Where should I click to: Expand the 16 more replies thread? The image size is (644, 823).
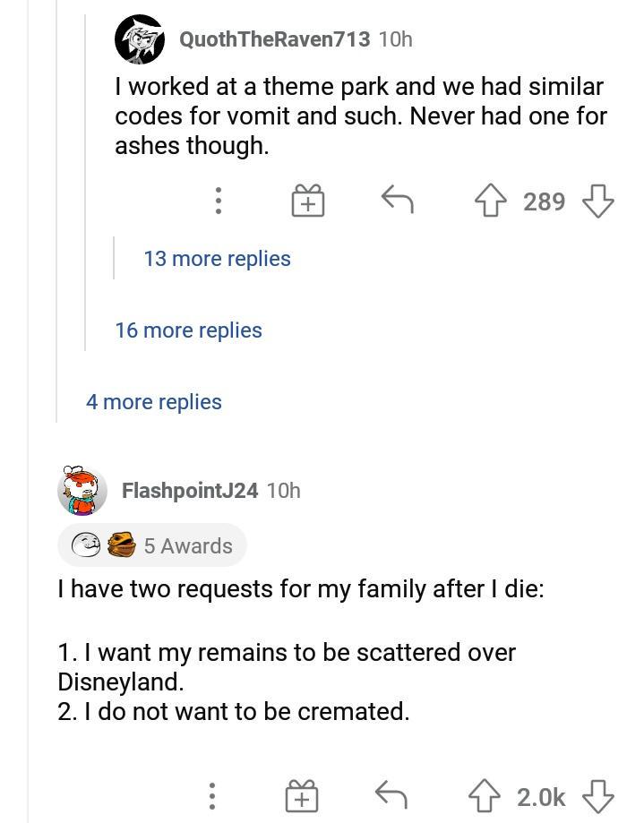(x=189, y=330)
